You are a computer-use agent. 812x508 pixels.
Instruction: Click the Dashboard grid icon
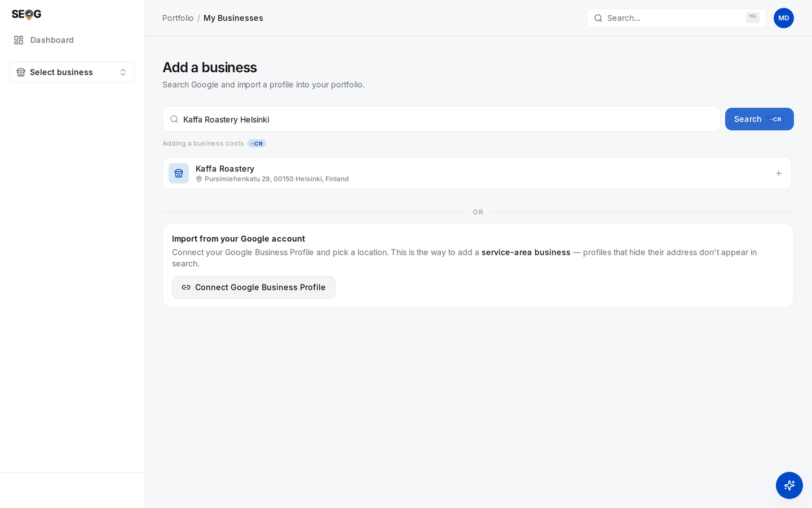[x=19, y=40]
